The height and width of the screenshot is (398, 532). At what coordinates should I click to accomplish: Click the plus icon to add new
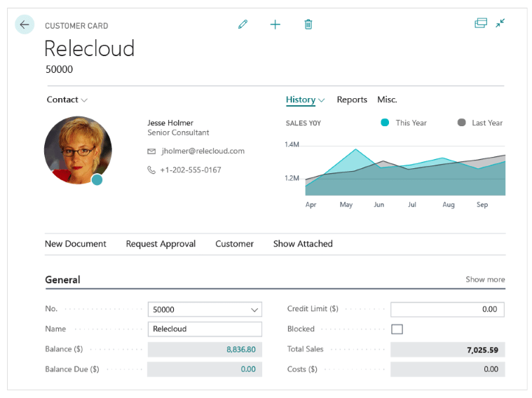click(275, 25)
